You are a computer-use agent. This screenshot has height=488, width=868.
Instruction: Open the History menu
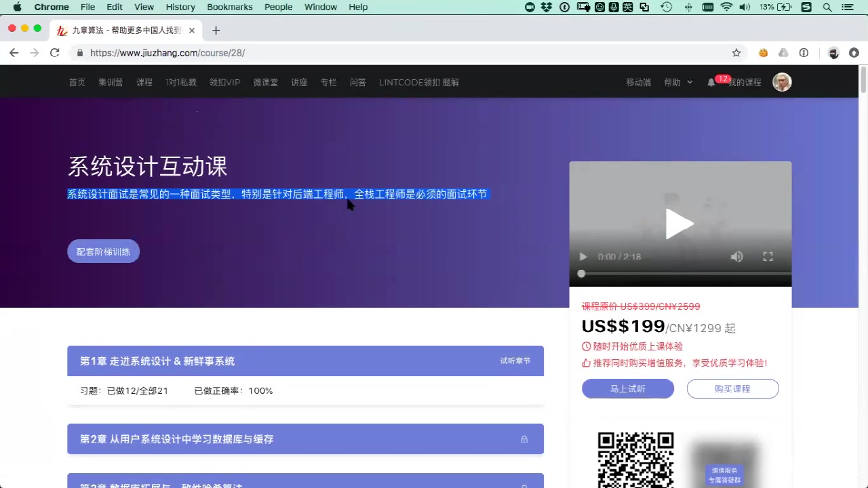pos(180,7)
